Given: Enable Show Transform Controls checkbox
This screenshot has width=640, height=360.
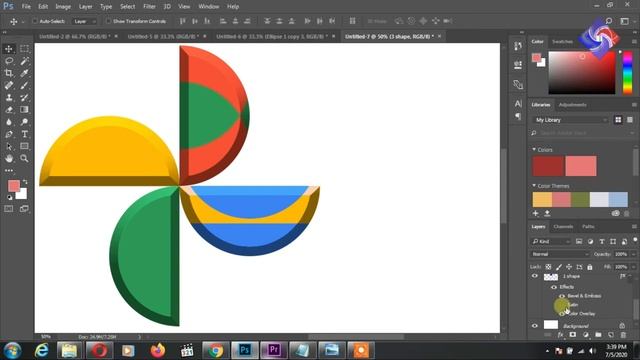Looking at the screenshot, I should click(x=108, y=21).
